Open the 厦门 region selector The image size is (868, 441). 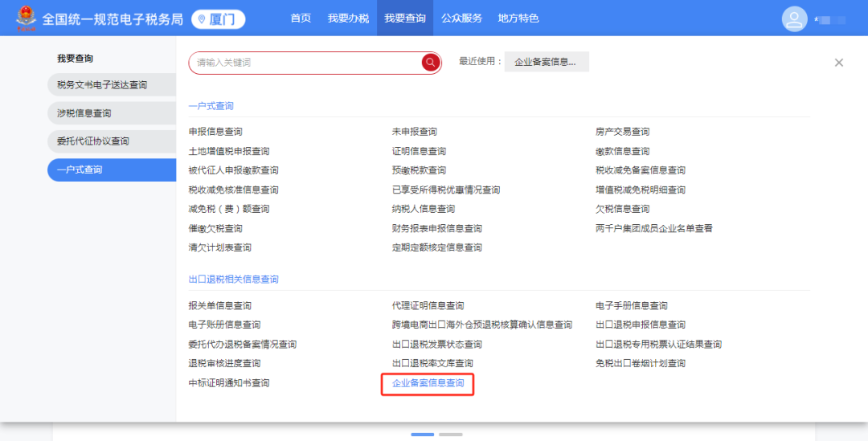click(218, 19)
